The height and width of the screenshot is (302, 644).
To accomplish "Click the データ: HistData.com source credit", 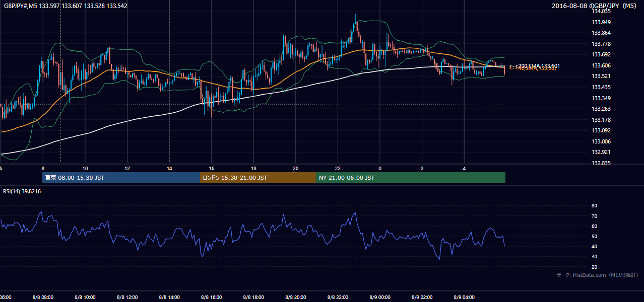I will pyautogui.click(x=598, y=275).
